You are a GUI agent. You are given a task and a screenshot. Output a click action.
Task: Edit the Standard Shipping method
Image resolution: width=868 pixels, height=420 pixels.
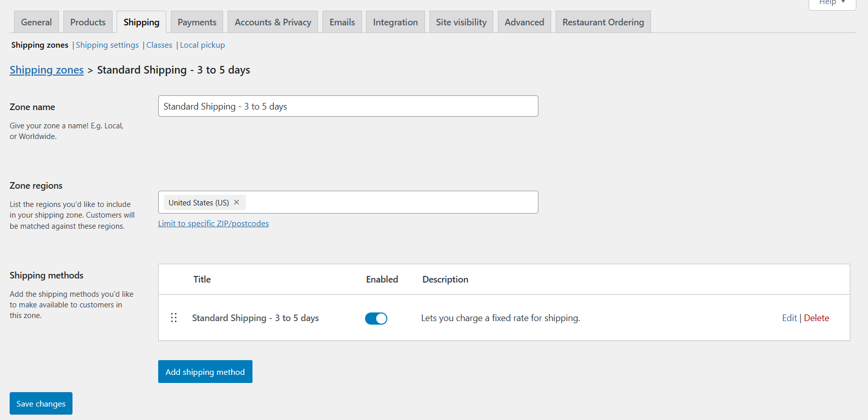click(789, 318)
